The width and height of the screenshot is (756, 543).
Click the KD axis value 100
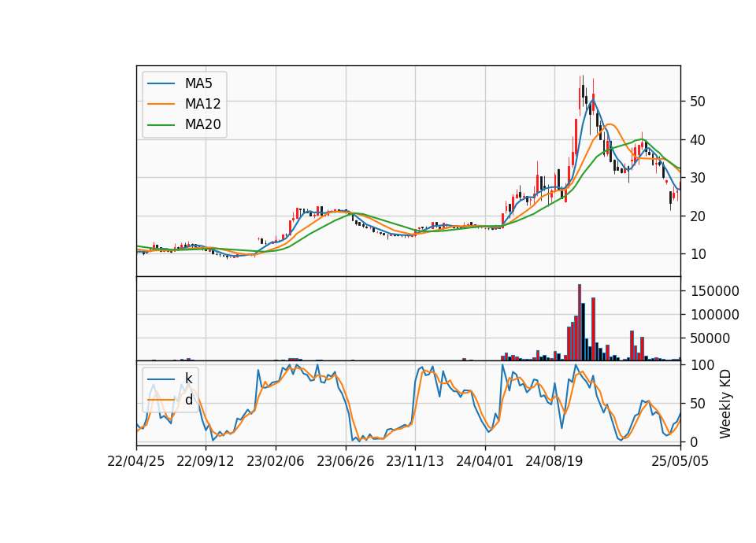click(x=702, y=365)
